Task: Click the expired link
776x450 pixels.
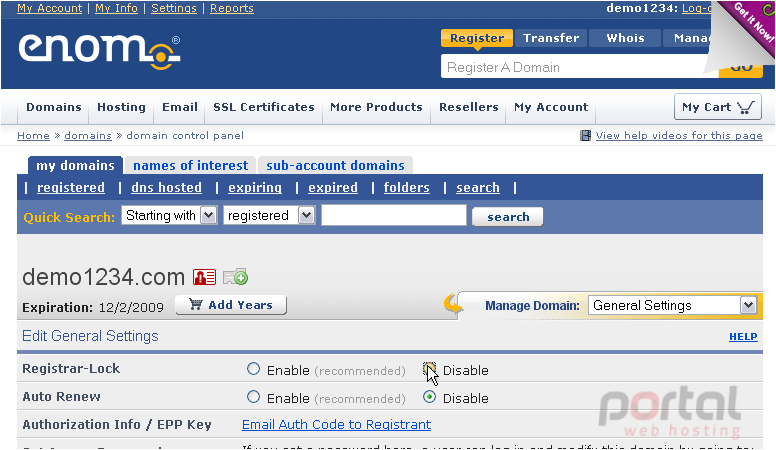Action: pos(333,188)
